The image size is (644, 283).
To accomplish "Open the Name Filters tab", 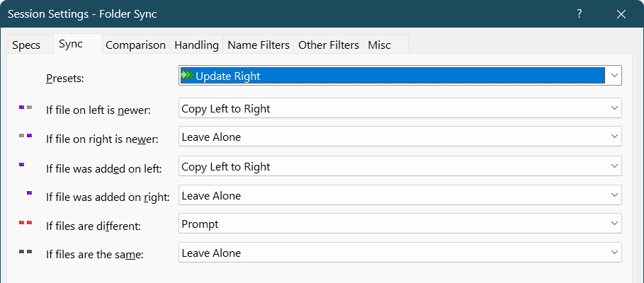I will click(x=258, y=45).
